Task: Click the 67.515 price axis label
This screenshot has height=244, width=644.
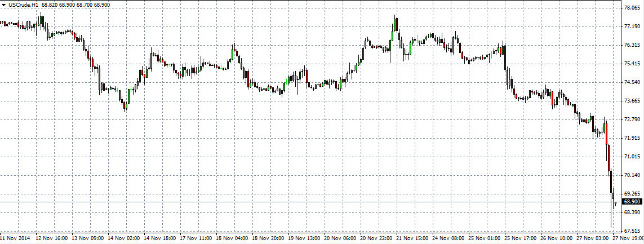Action: point(632,231)
